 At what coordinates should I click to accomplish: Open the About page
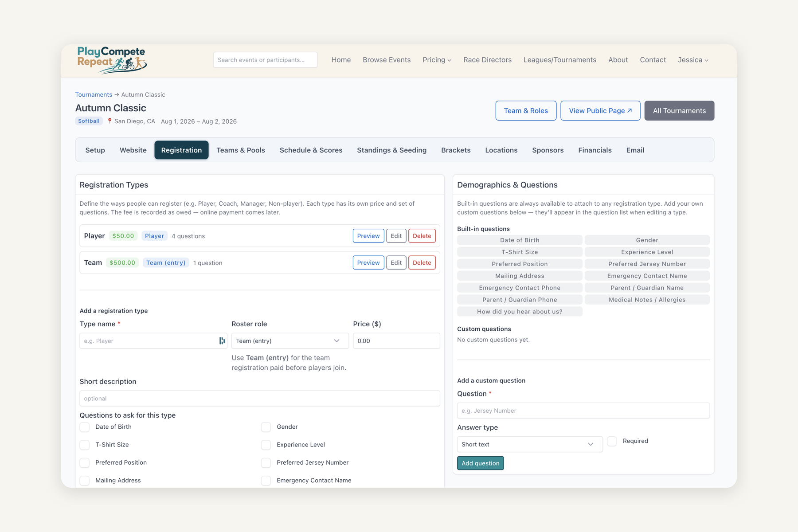[x=618, y=60]
